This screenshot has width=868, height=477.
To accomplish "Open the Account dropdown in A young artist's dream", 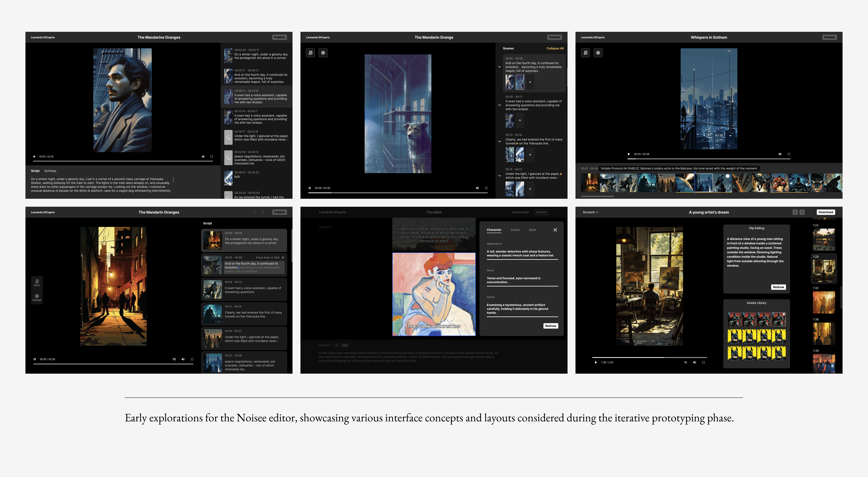I will 590,212.
